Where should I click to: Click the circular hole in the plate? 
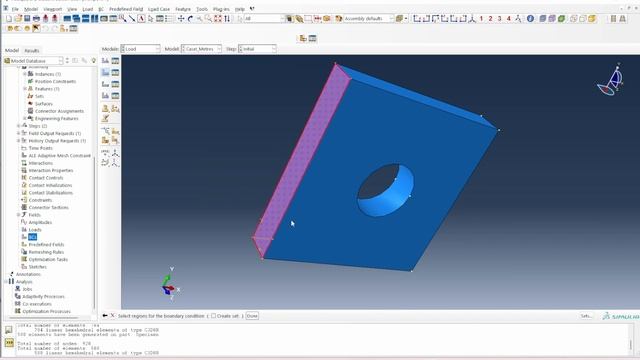click(x=386, y=190)
